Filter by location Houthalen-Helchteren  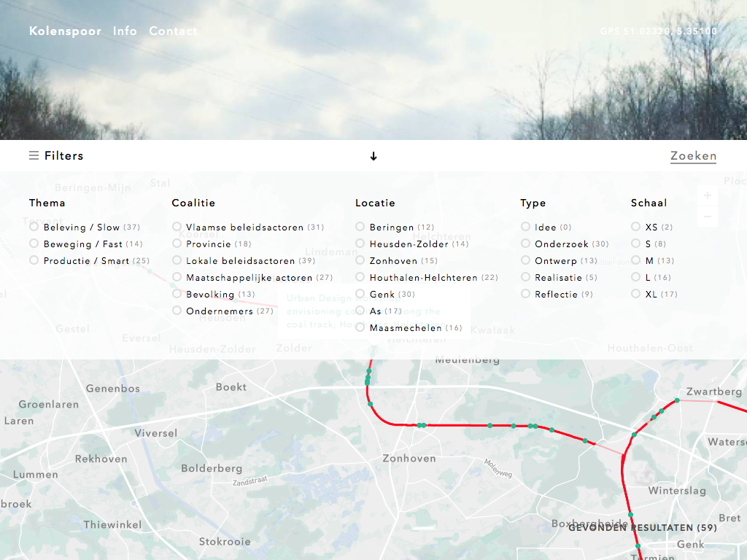[427, 277]
